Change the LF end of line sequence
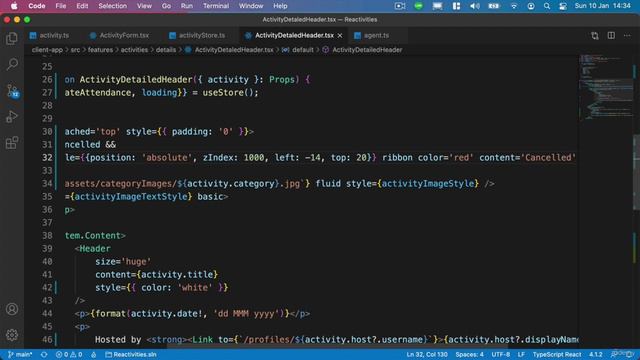The width and height of the screenshot is (640, 360). point(521,354)
